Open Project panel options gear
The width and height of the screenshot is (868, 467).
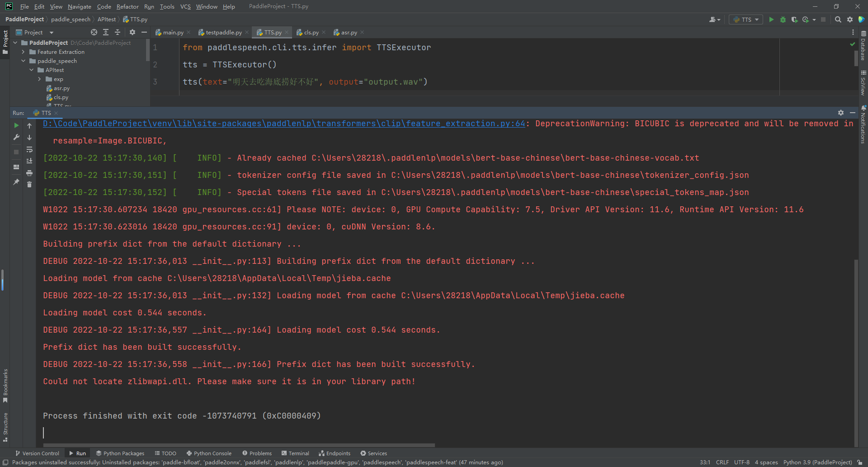coord(132,32)
